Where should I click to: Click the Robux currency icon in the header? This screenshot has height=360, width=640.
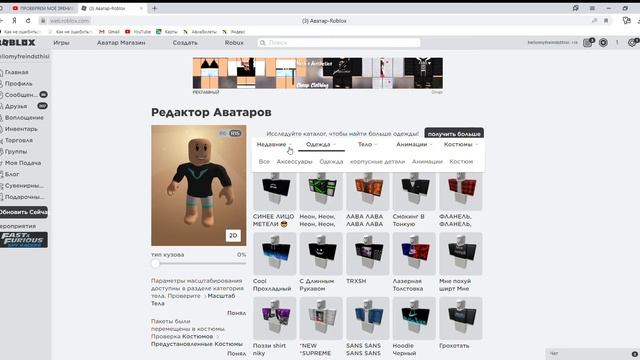click(603, 42)
